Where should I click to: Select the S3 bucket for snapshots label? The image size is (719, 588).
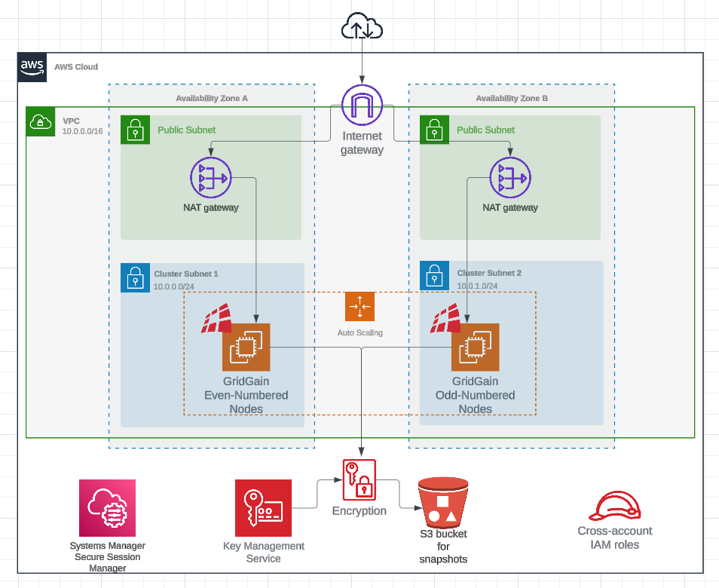pyautogui.click(x=443, y=547)
